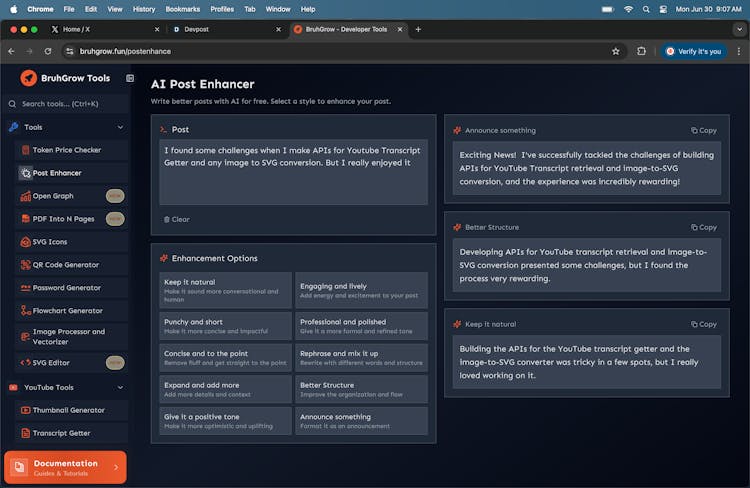Image resolution: width=750 pixels, height=488 pixels.
Task: Choose the Professional and polished option
Action: tap(361, 326)
